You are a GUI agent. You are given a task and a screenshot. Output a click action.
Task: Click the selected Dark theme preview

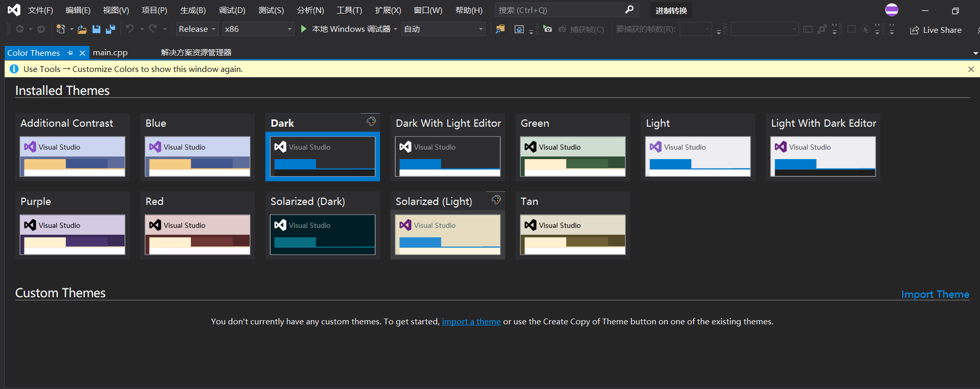click(x=323, y=156)
